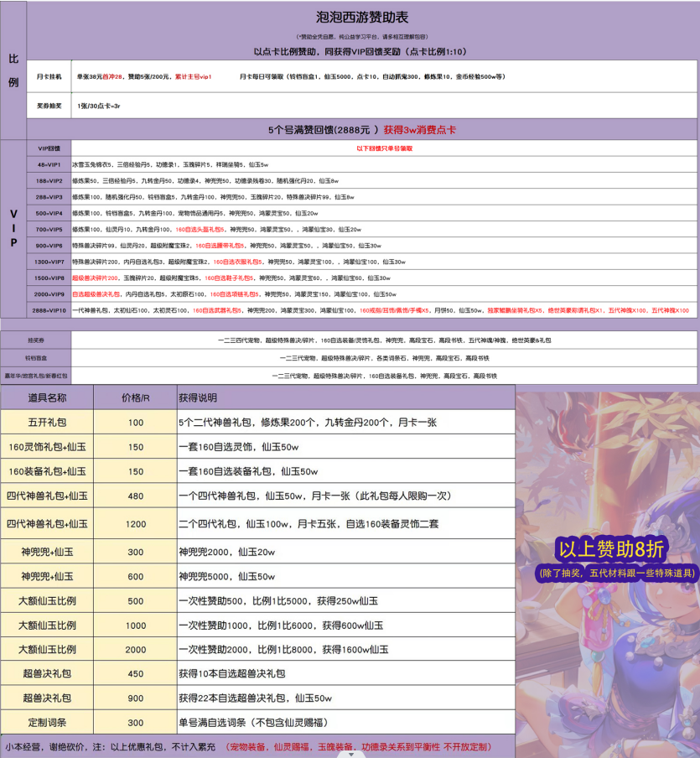Select the 500=VIP4 row label
The image size is (700, 758).
[49, 213]
